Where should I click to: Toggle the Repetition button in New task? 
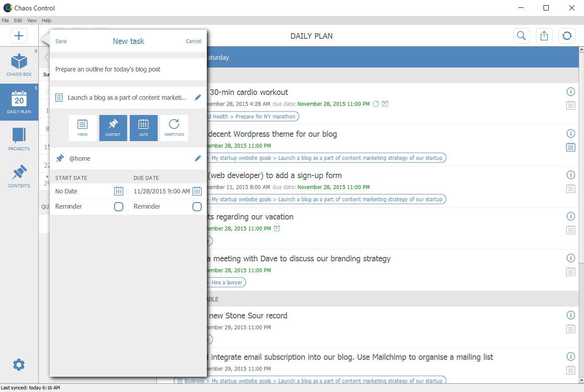(174, 128)
